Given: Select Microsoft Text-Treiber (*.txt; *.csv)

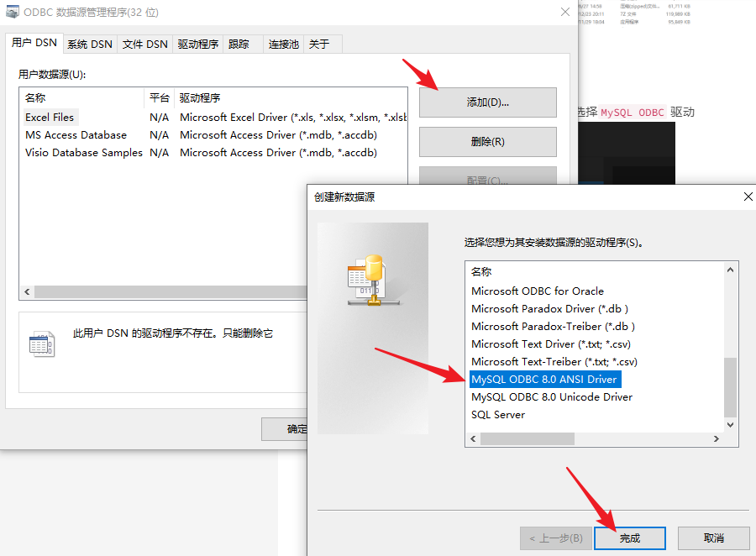Looking at the screenshot, I should point(554,362).
